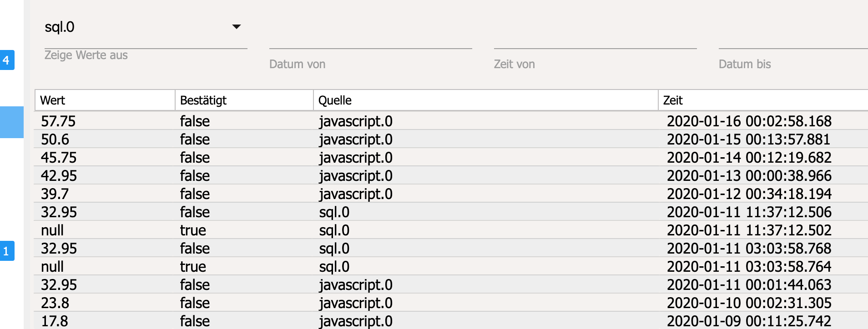
Task: Click the 39.7 value cell
Action: click(x=55, y=194)
